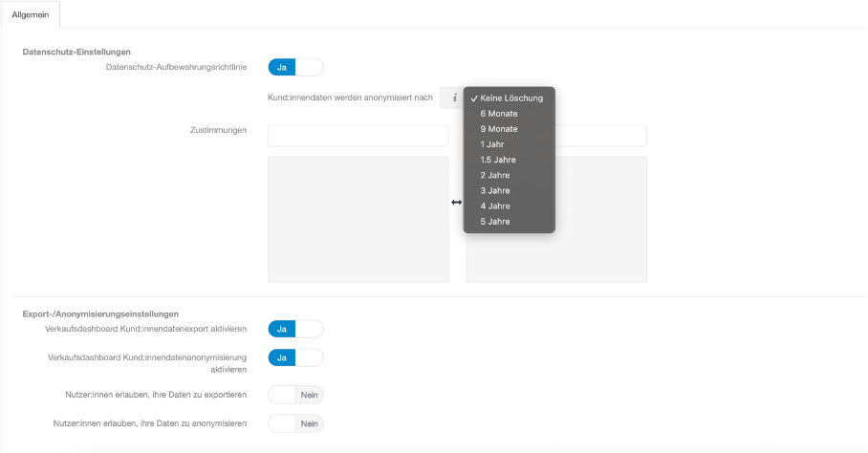The image size is (868, 453).
Task: Choose 1 Jahr retention period
Action: point(510,144)
